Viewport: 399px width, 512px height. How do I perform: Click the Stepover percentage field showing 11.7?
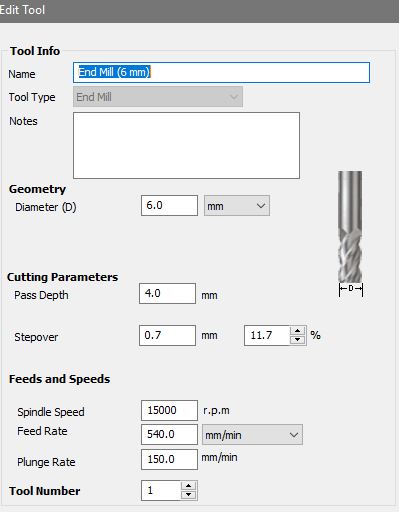tap(267, 336)
